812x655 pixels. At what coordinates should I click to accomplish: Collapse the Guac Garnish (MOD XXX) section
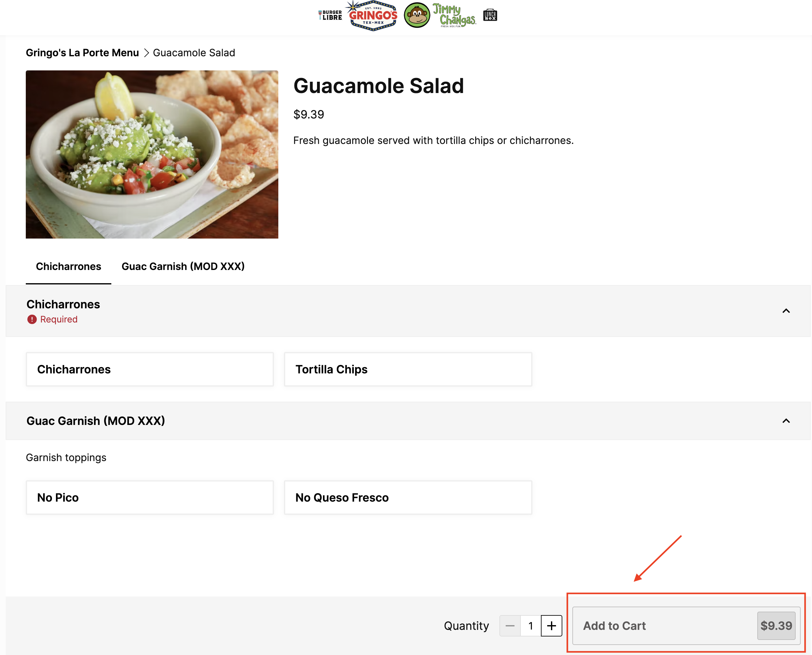(786, 421)
